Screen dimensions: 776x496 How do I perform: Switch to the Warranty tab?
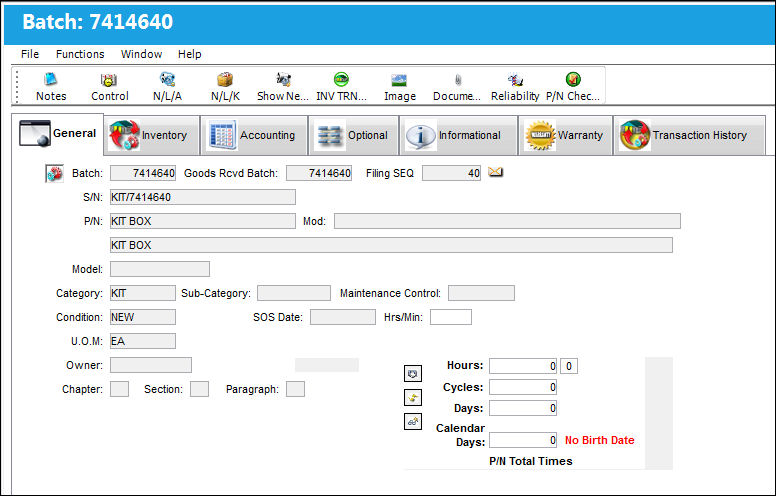[565, 135]
